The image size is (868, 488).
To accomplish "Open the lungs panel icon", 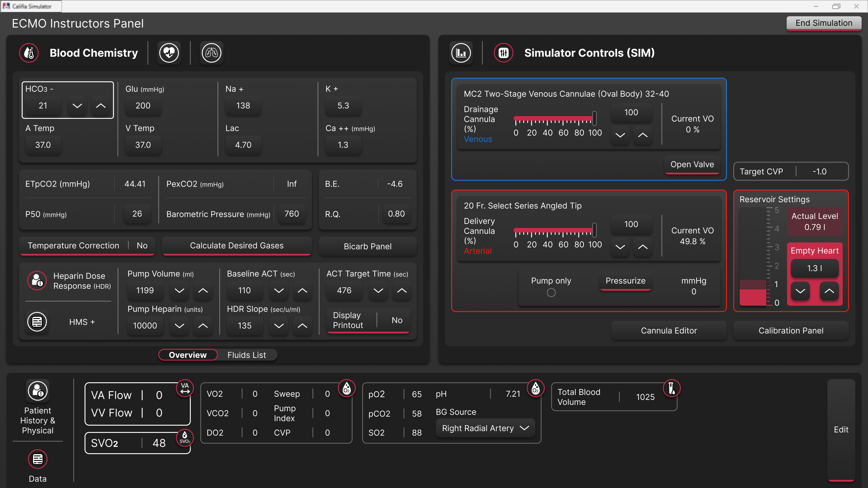I will 211,53.
